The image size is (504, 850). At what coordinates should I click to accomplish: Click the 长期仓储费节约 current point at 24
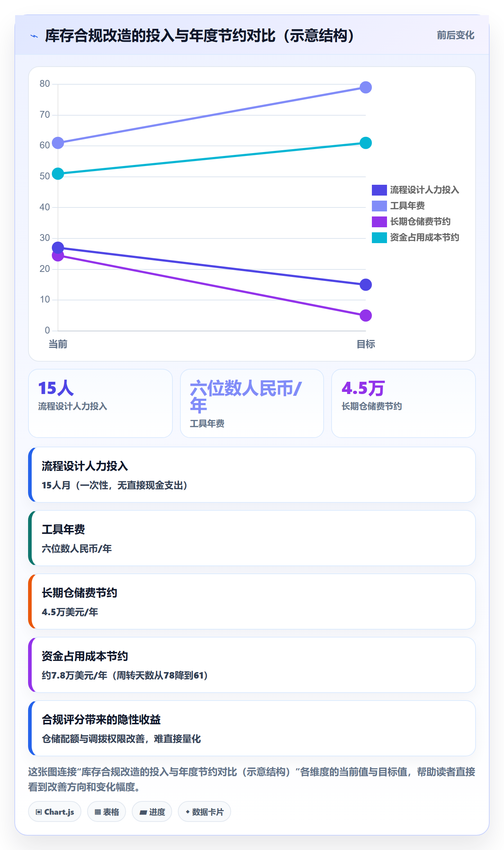pos(58,256)
